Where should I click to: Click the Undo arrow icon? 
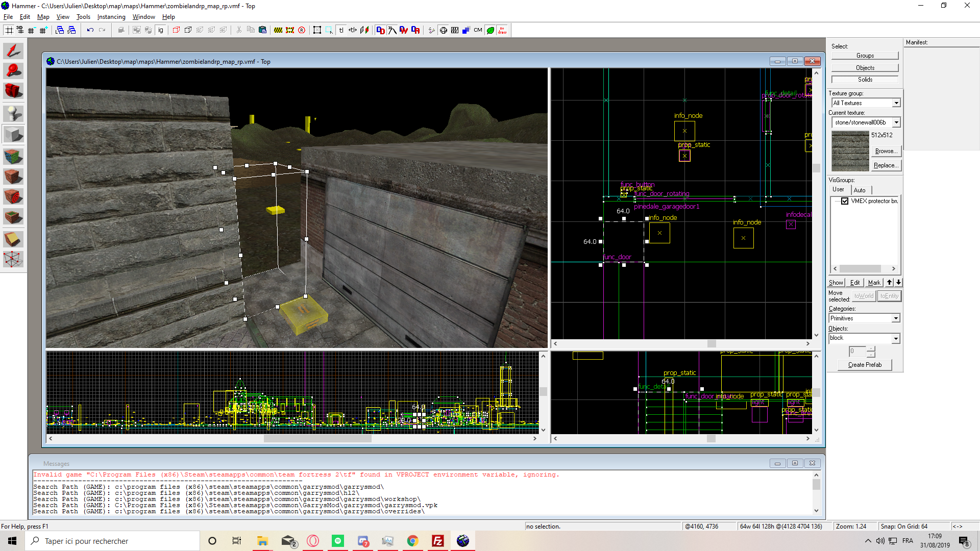(90, 30)
